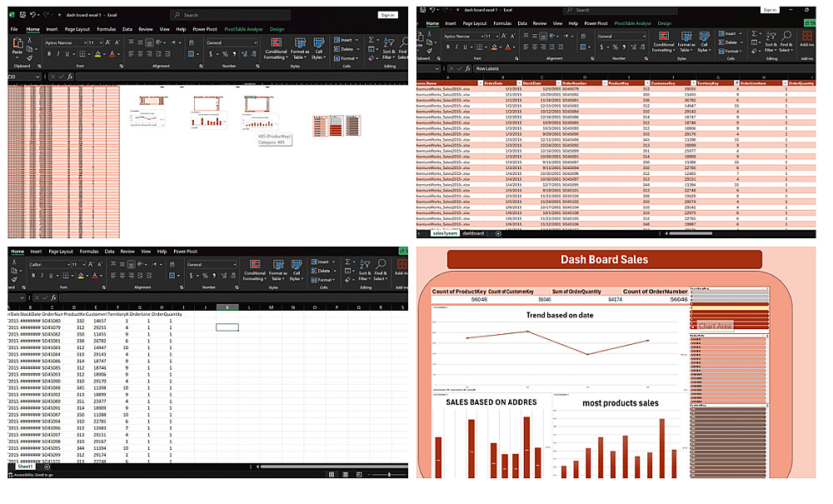
Task: Click zoom slider in bottom-left status bar
Action: click(x=388, y=474)
